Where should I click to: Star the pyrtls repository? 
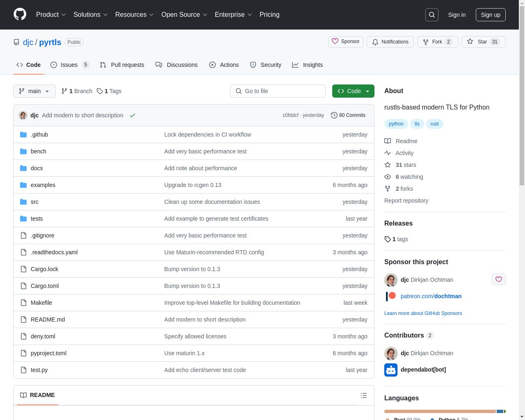pyautogui.click(x=483, y=42)
